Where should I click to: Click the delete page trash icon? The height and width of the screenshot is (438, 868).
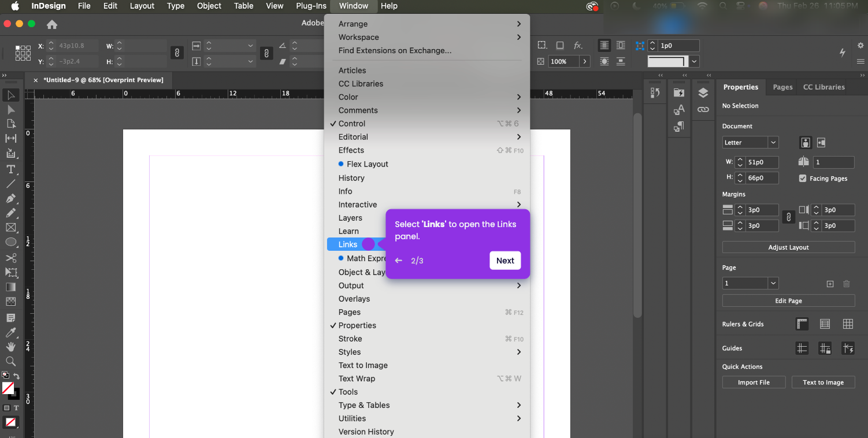[x=847, y=284]
